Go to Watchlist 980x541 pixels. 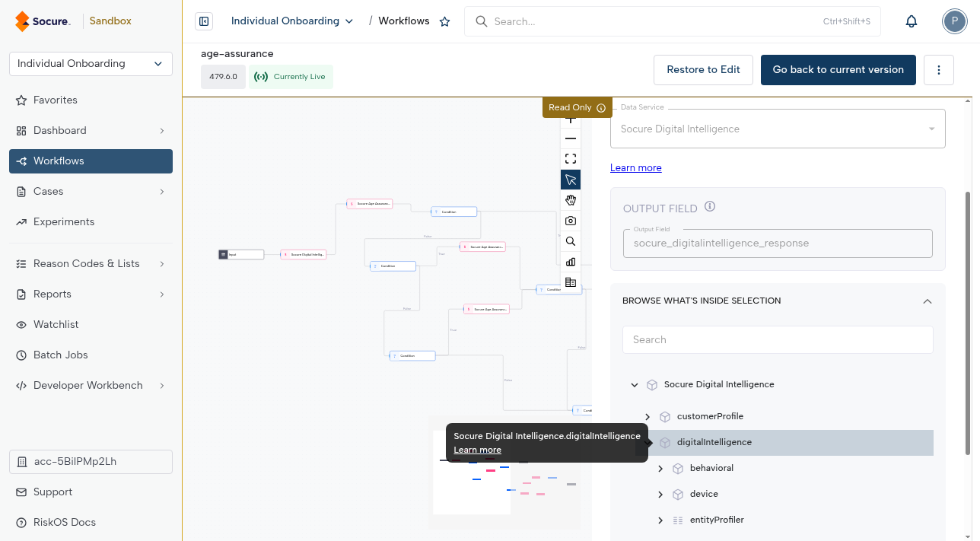pyautogui.click(x=91, y=325)
